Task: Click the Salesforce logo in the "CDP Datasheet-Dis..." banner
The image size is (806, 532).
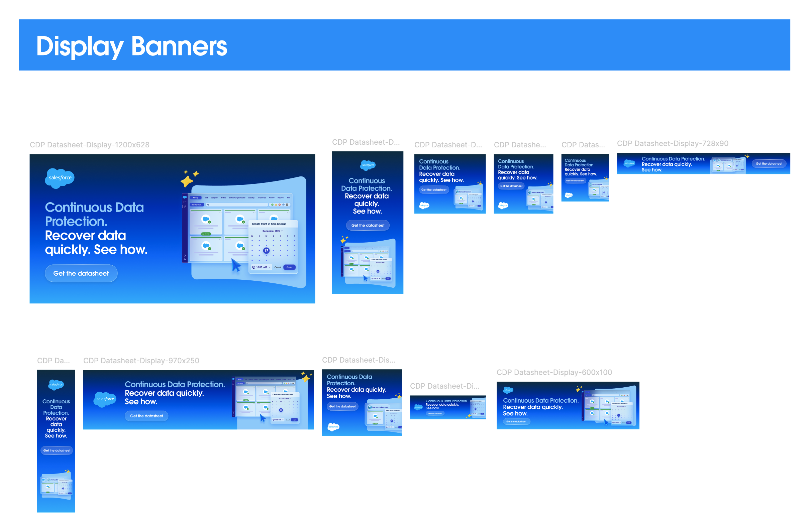Action: (x=333, y=427)
